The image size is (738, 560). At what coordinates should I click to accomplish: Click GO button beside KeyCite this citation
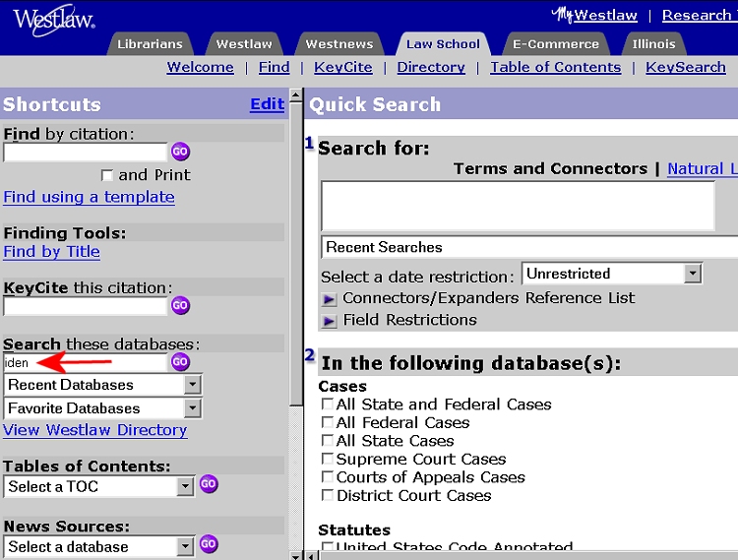click(180, 305)
